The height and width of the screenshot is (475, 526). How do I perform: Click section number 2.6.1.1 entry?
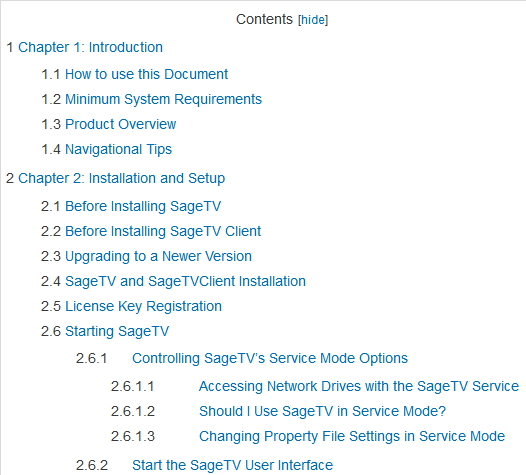click(133, 386)
